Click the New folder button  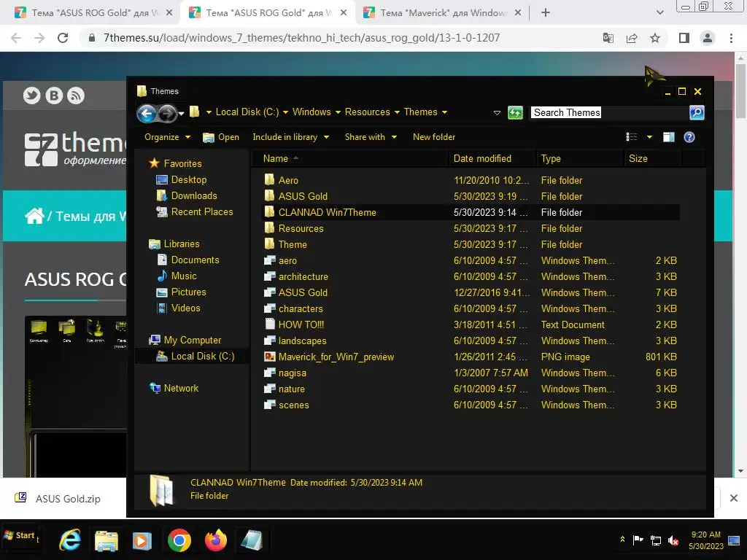(x=434, y=137)
